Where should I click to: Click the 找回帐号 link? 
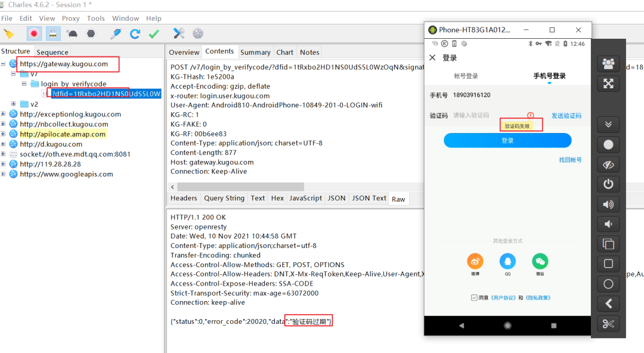(570, 160)
